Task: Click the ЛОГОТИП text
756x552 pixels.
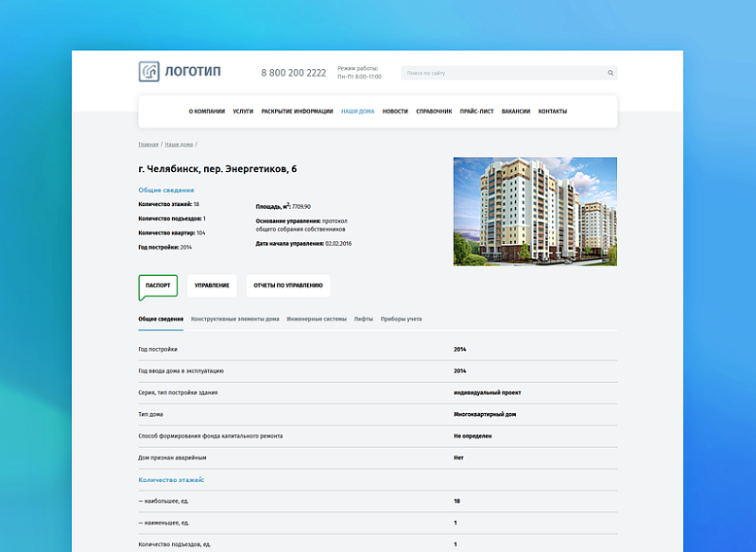Action: [x=193, y=72]
